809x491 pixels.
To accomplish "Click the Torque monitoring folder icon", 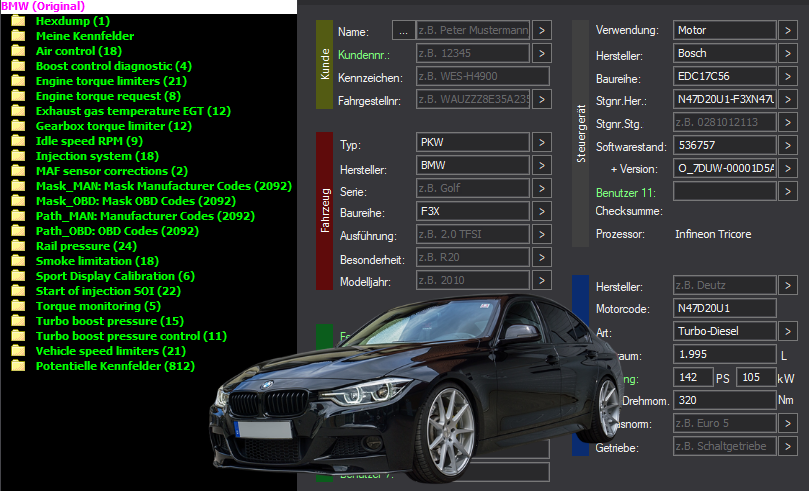I will click(18, 306).
